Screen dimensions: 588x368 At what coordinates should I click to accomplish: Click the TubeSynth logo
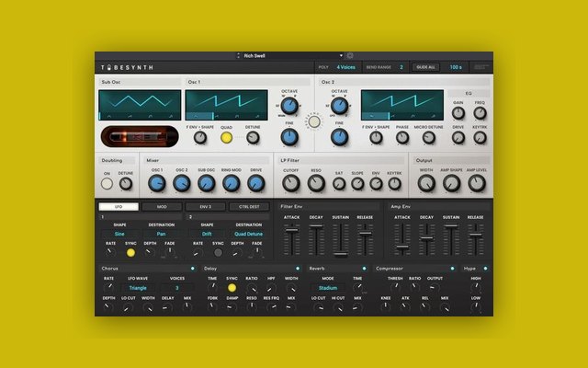coord(127,67)
